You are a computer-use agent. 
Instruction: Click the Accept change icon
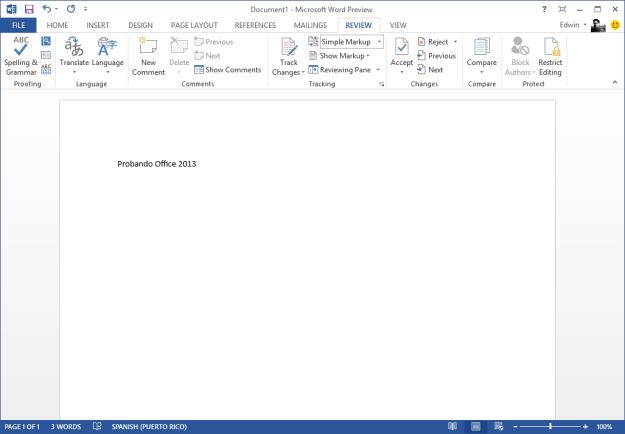point(401,48)
